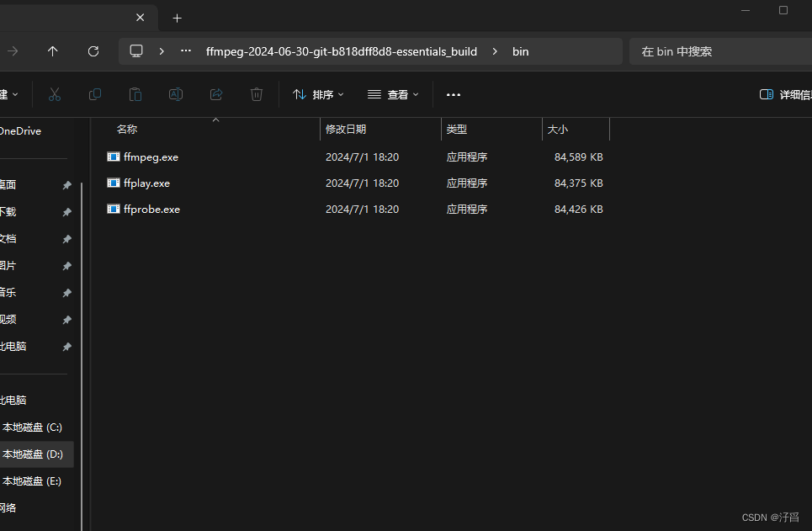812x531 pixels.
Task: Open pinned 此电脑 with pin icon
Action: (x=13, y=347)
